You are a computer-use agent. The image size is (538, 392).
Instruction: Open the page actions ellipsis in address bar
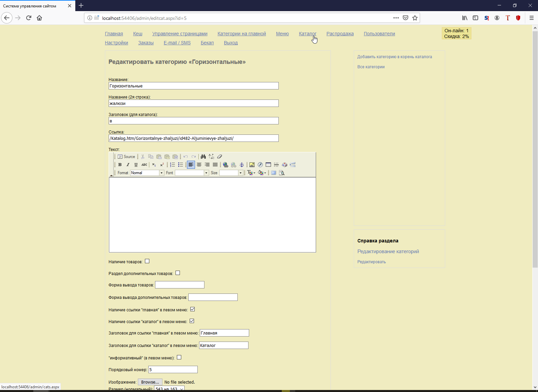click(x=396, y=18)
